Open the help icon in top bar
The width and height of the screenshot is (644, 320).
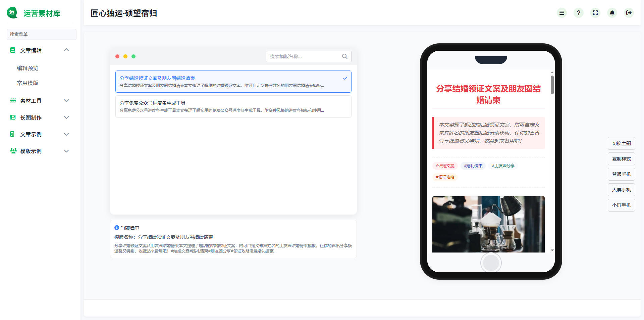point(579,13)
